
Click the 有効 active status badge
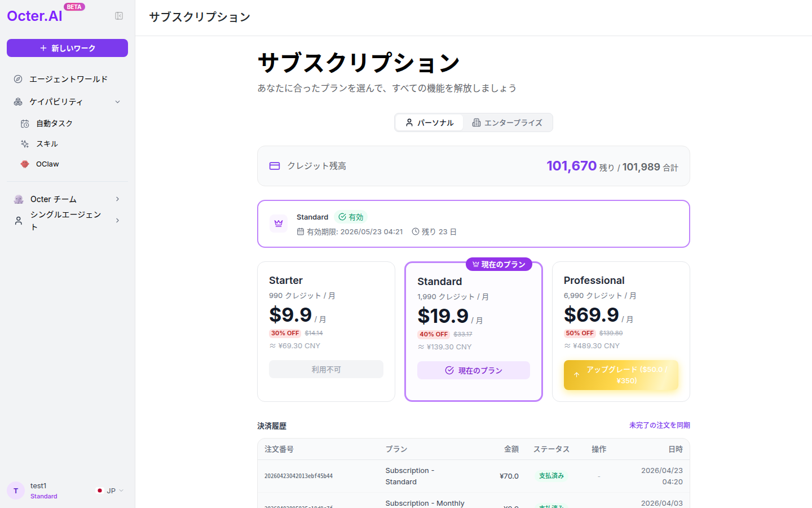(x=351, y=217)
